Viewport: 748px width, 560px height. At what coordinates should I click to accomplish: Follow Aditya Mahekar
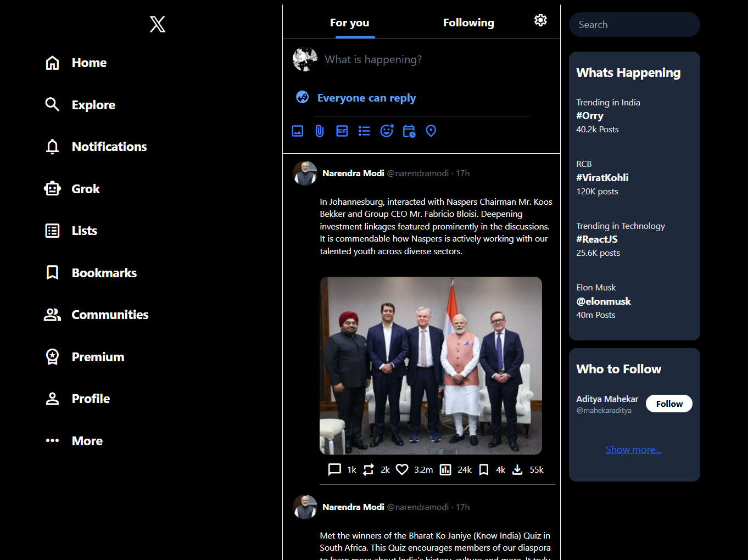click(669, 404)
